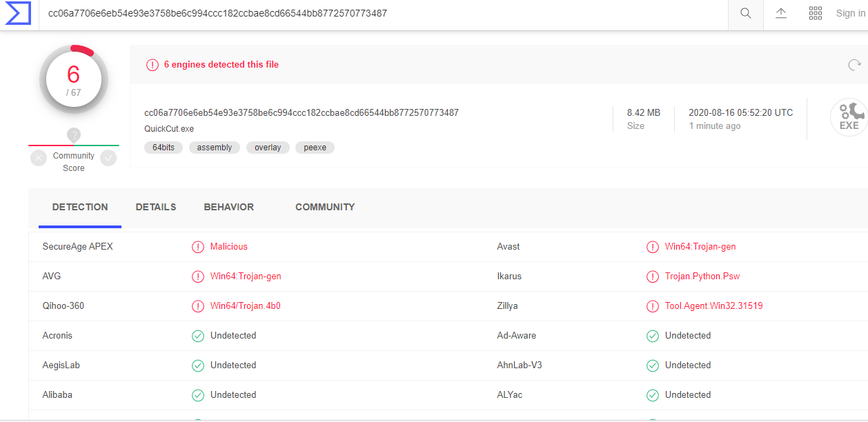Select the COMMUNITY tab
The height and width of the screenshot is (422, 868).
324,207
